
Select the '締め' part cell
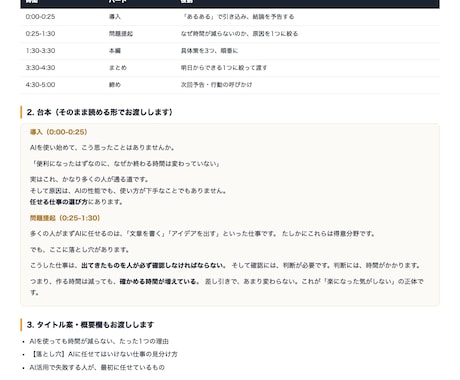115,85
